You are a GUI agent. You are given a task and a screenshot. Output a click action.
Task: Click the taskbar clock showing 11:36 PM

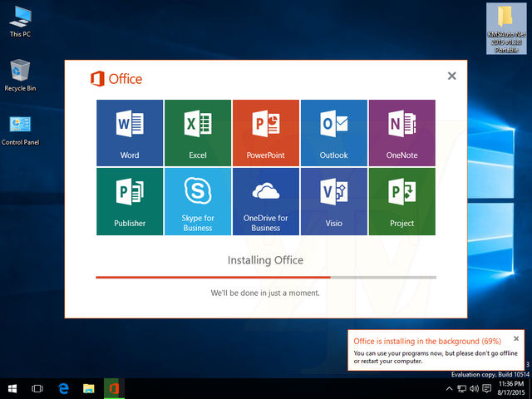pos(511,388)
